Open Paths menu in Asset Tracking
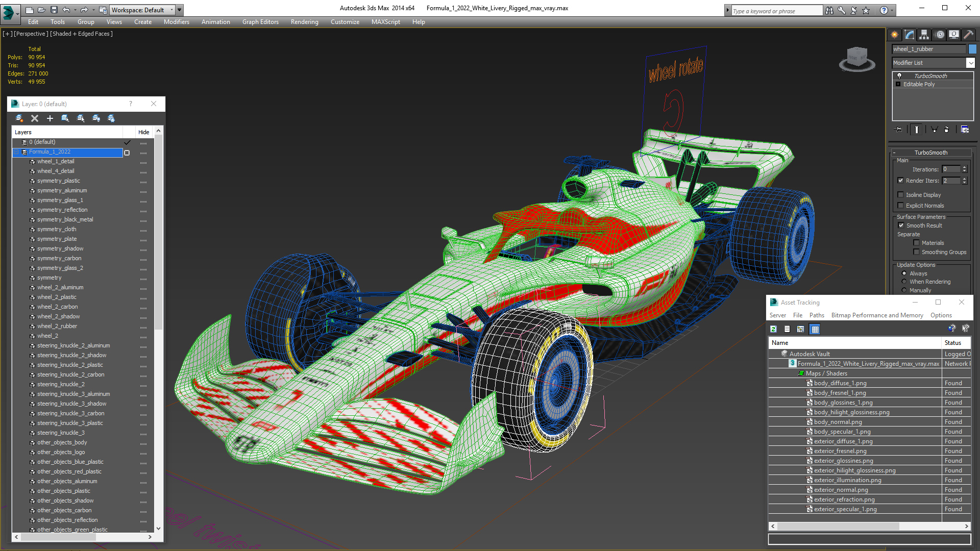 817,315
